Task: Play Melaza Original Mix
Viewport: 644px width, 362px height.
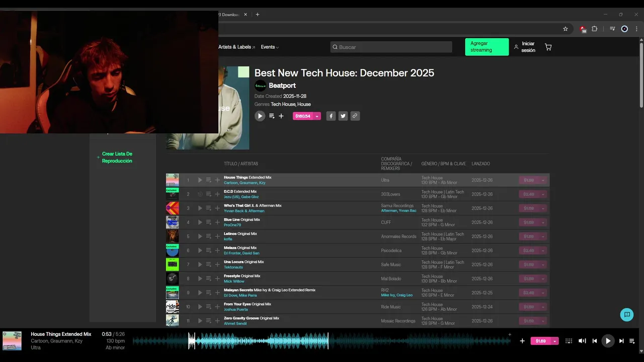Action: point(200,250)
